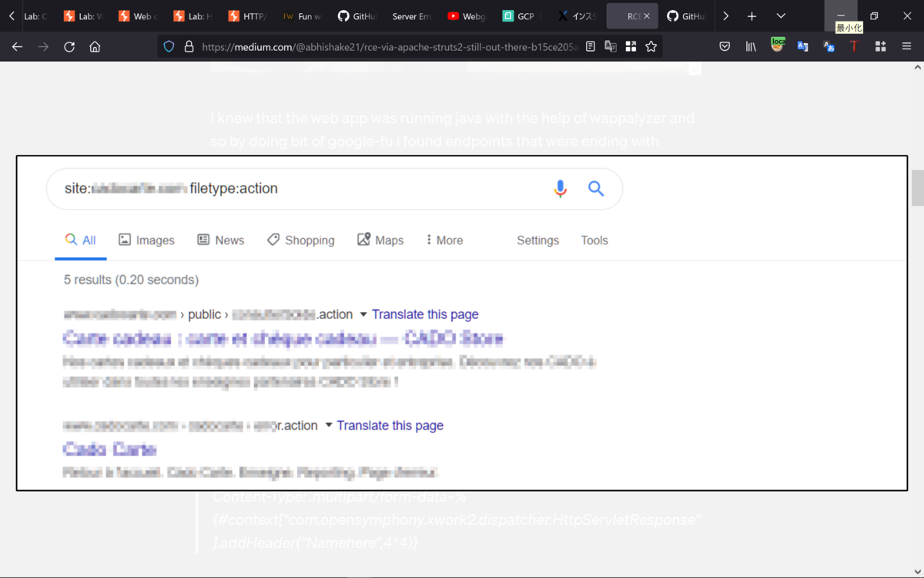Image resolution: width=924 pixels, height=578 pixels.
Task: Go back to the previous page
Action: tap(17, 47)
